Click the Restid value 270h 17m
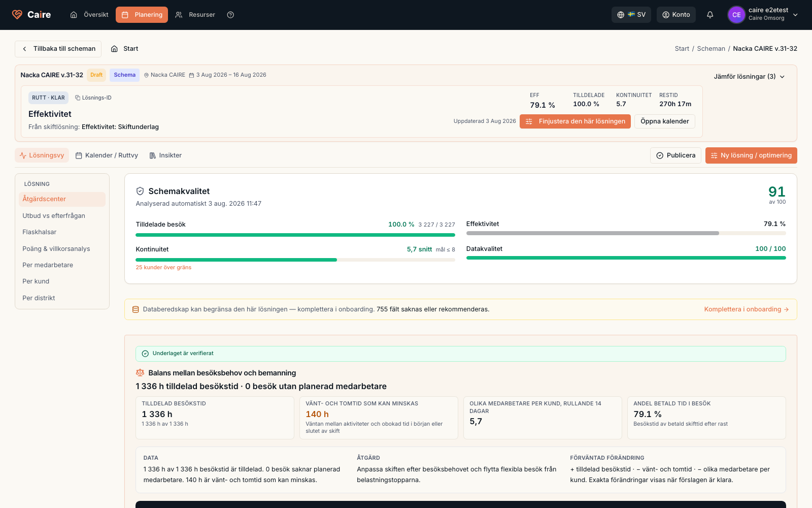 pyautogui.click(x=675, y=104)
